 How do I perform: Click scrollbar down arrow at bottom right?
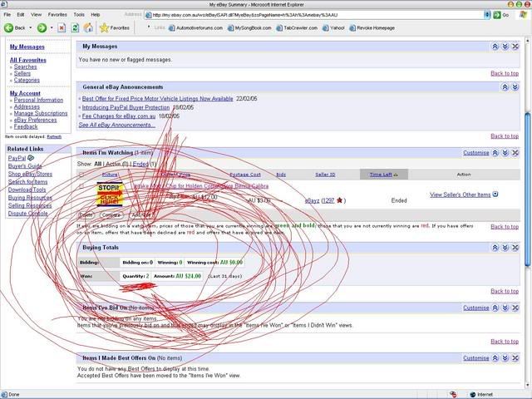click(527, 386)
